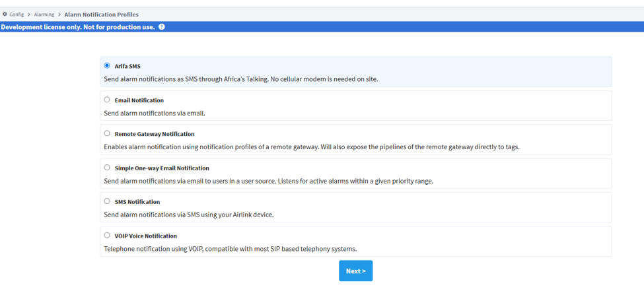Select the Arifa SMS radio button

[107, 65]
